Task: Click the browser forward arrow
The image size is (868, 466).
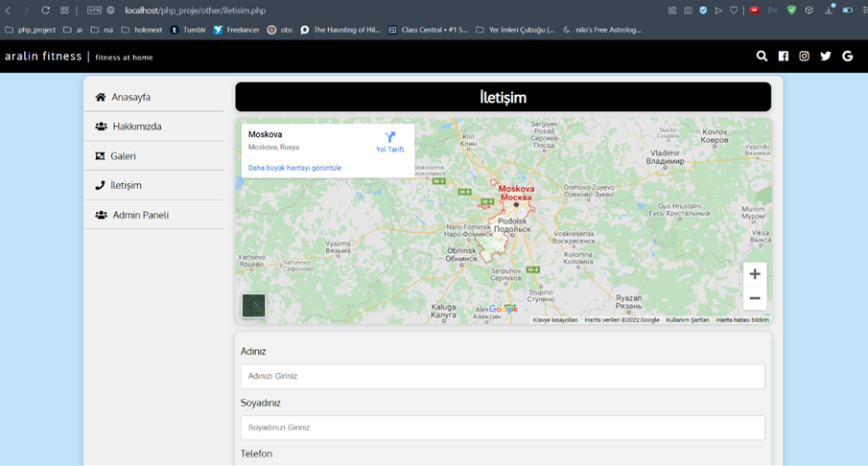Action: 26,10
